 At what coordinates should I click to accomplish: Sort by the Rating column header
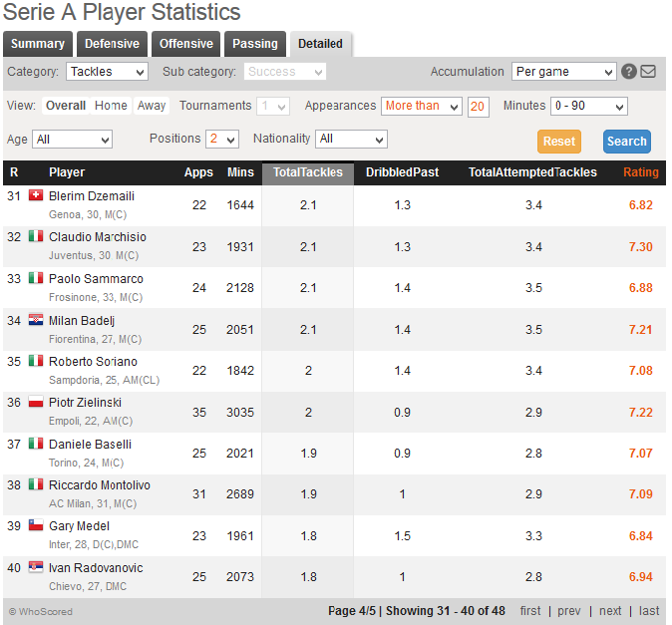[x=641, y=172]
